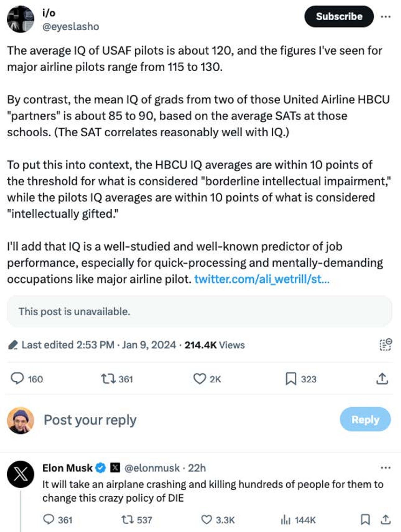Follow the twitter.com/ali_wetrill link

[x=262, y=279]
